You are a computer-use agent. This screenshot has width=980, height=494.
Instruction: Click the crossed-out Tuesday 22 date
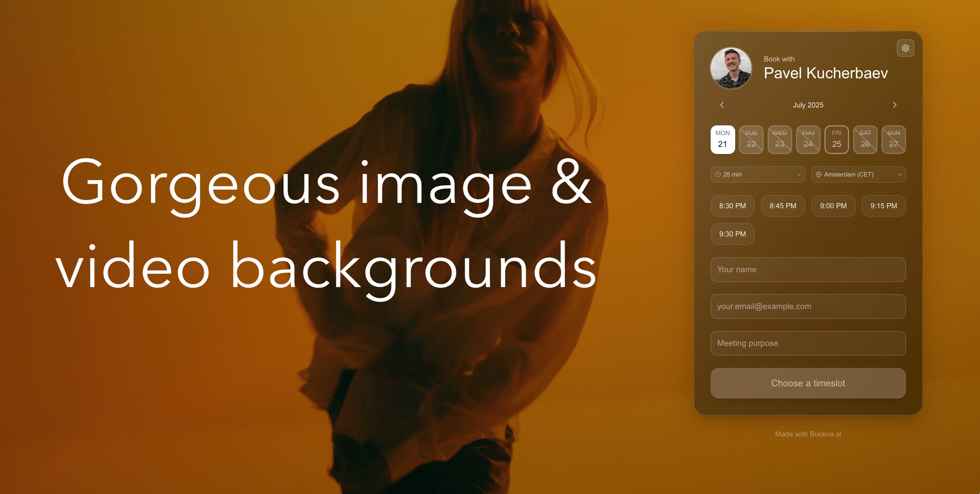(751, 139)
